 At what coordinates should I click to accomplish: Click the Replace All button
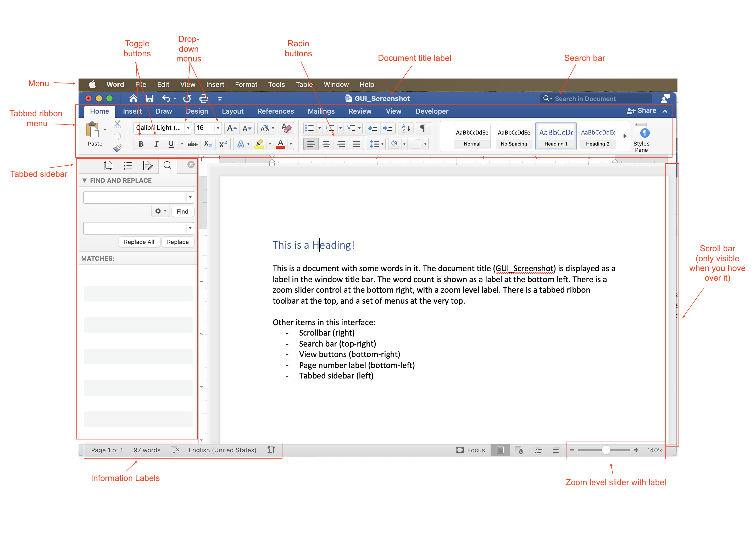(x=139, y=242)
